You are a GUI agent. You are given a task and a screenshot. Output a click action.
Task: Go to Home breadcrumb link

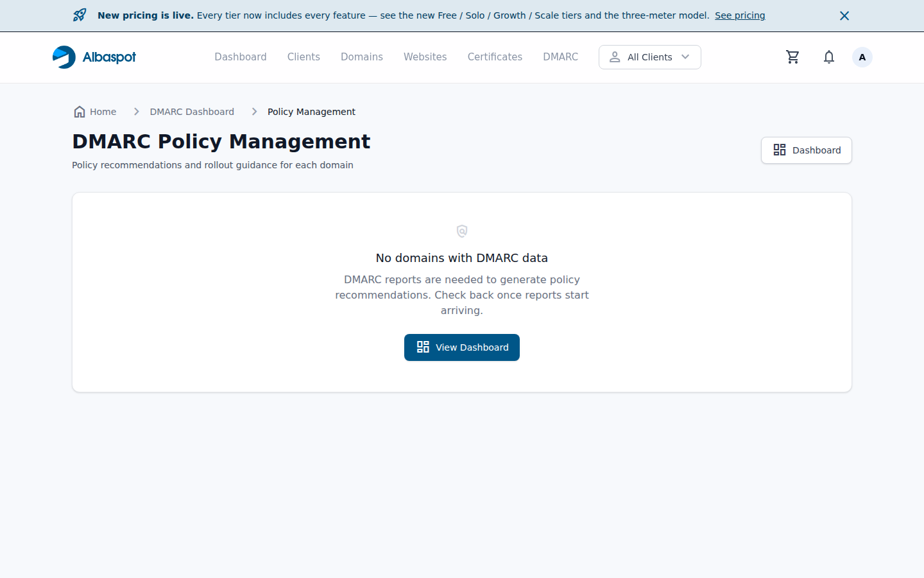tap(103, 112)
